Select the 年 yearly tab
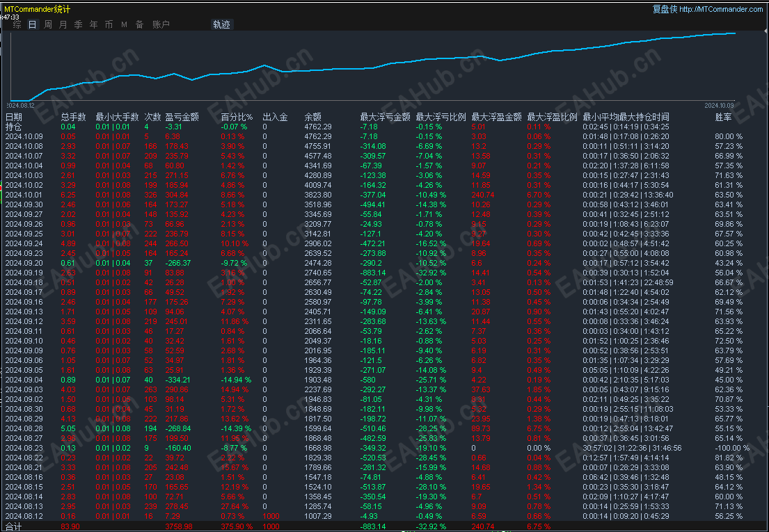 93,24
